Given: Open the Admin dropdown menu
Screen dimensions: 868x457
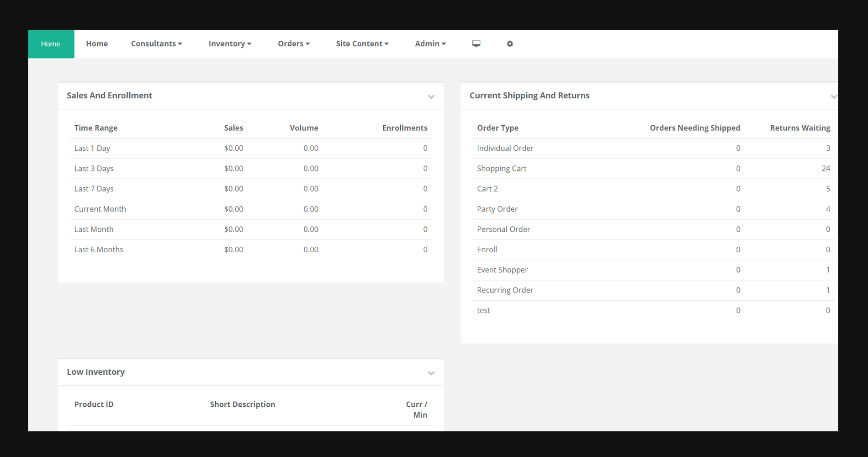Looking at the screenshot, I should [430, 43].
